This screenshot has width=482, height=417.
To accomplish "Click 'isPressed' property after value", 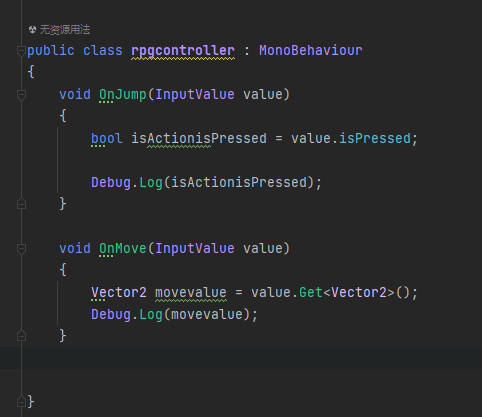I will coord(375,139).
